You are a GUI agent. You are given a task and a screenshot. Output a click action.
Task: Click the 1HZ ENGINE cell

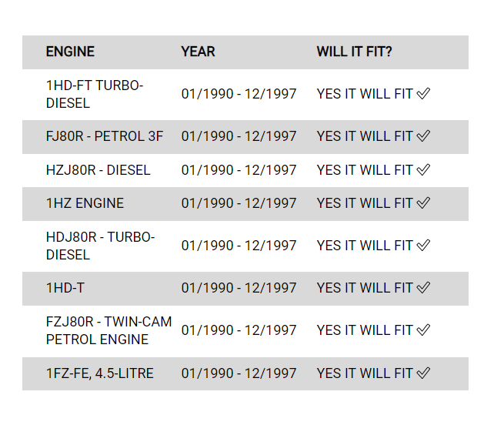(85, 203)
